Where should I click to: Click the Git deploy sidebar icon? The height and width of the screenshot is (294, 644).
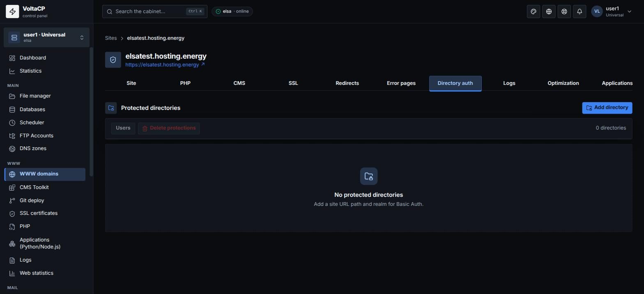pyautogui.click(x=12, y=201)
